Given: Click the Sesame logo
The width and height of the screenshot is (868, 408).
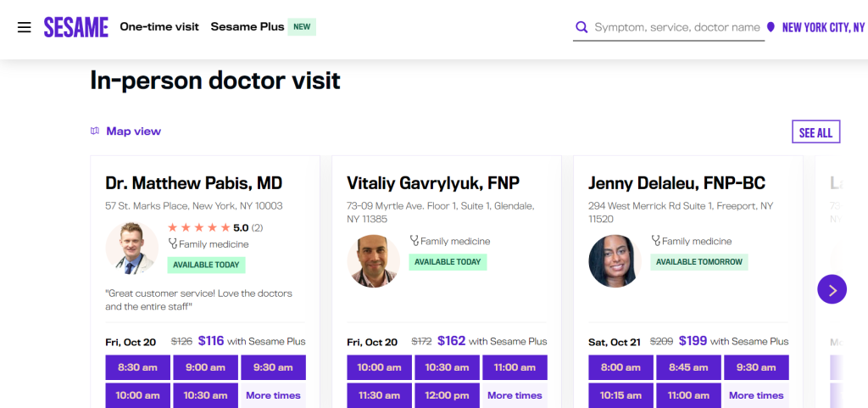Looking at the screenshot, I should tap(76, 27).
